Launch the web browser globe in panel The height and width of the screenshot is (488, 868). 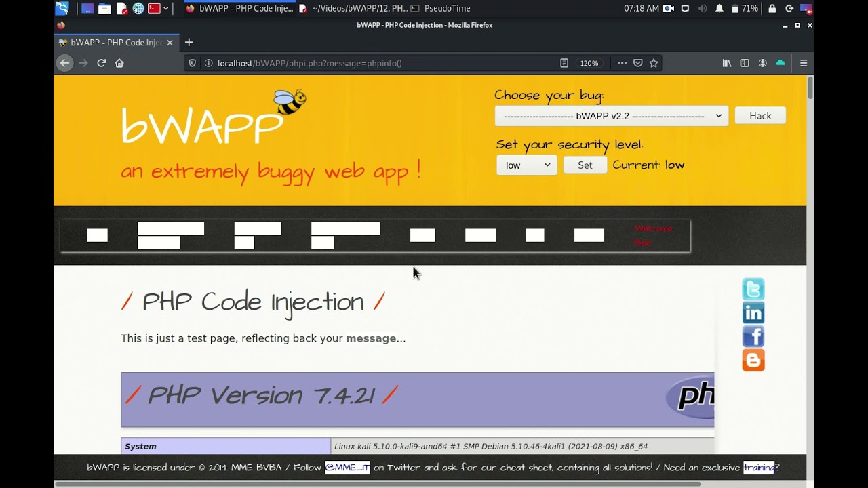click(138, 8)
